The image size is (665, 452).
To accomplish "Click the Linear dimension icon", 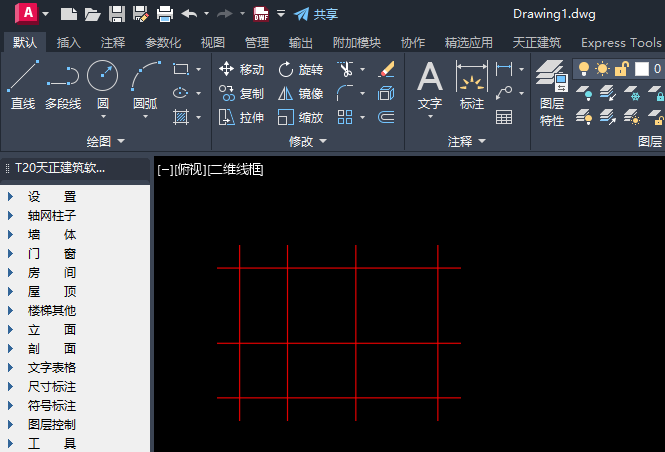I will point(504,69).
